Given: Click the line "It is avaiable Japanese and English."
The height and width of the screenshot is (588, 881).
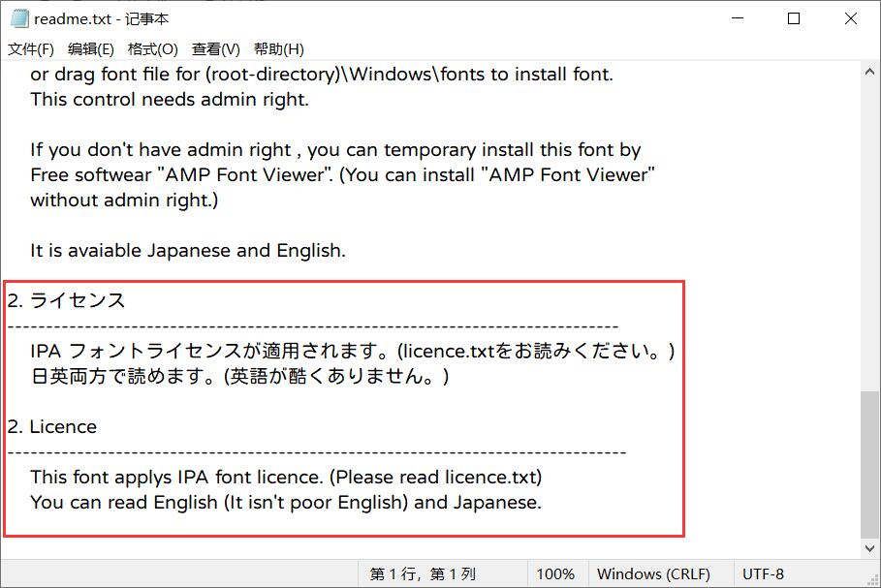Looking at the screenshot, I should (x=188, y=251).
